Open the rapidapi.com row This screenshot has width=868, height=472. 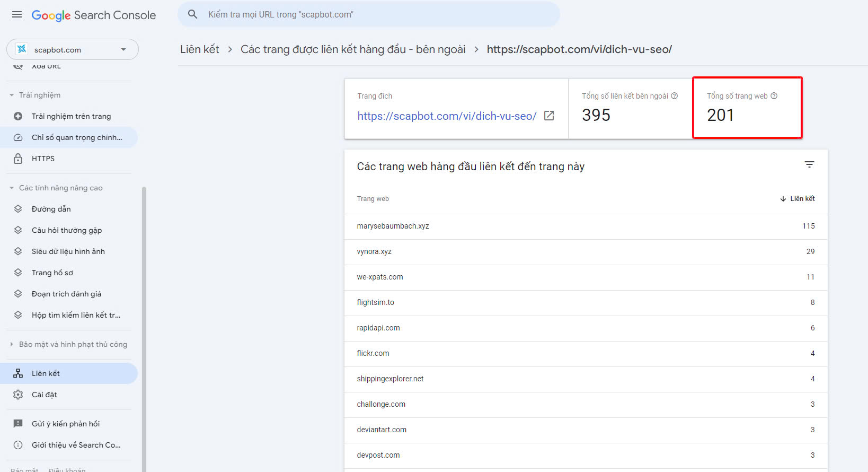[586, 328]
